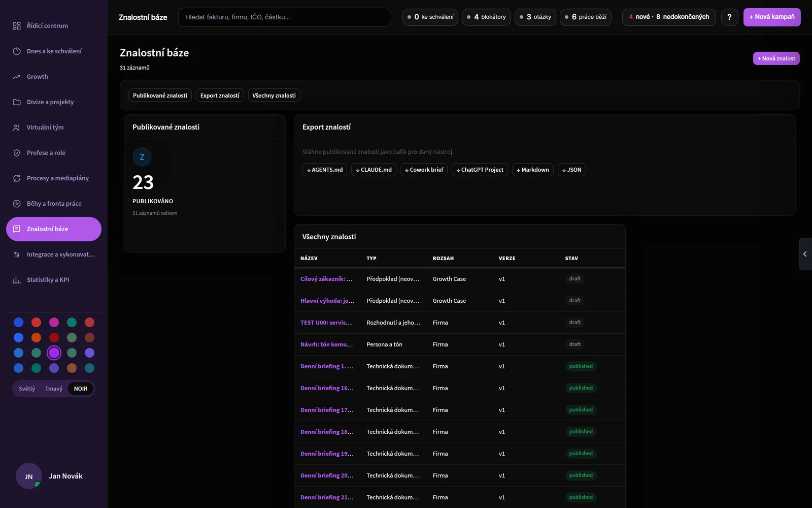Open the 4 blokátory status pill
Viewport: 812px width, 508px height.
click(x=486, y=17)
